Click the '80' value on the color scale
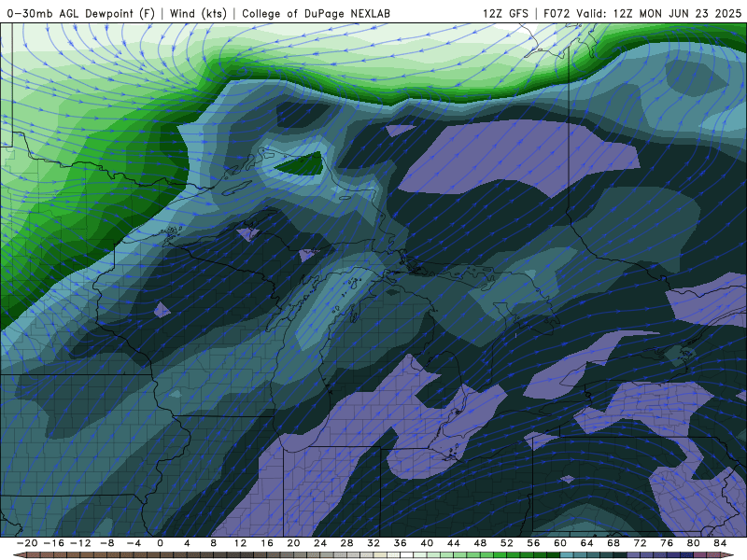The width and height of the screenshot is (747, 560). point(694,543)
